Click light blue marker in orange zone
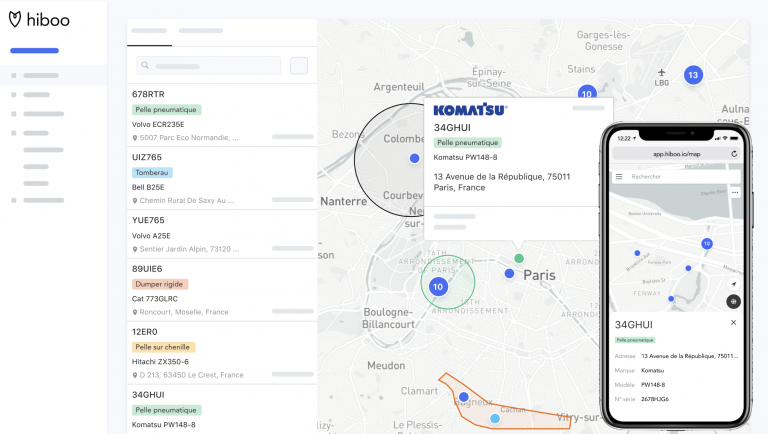Viewport: 768px width, 434px height. pos(495,419)
